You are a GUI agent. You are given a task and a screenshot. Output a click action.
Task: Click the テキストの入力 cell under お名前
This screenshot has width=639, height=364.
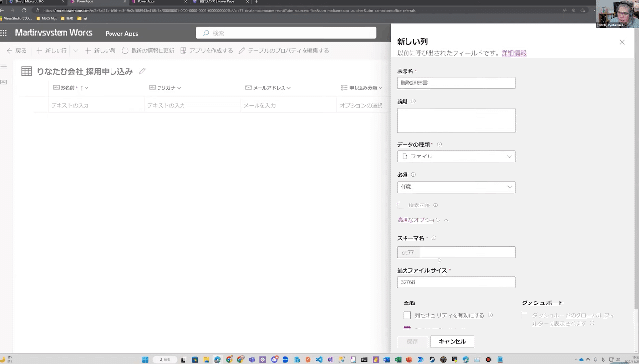pyautogui.click(x=96, y=105)
